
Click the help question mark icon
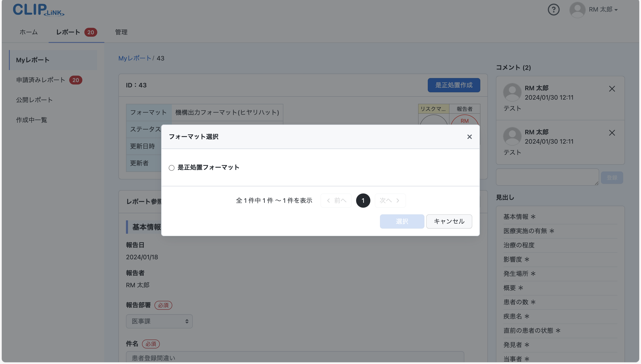(x=554, y=10)
